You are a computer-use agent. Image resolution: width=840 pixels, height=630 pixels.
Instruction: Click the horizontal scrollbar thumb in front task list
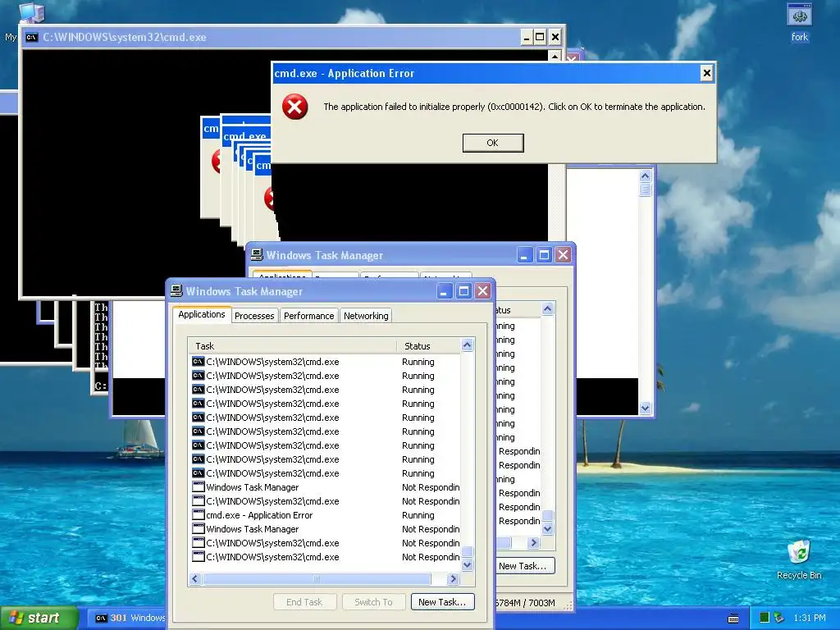(317, 578)
